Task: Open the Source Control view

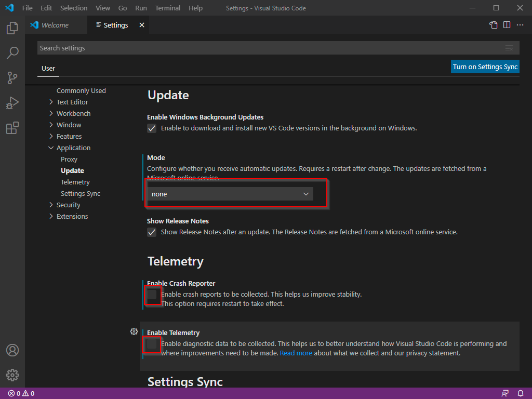Action: pyautogui.click(x=12, y=78)
